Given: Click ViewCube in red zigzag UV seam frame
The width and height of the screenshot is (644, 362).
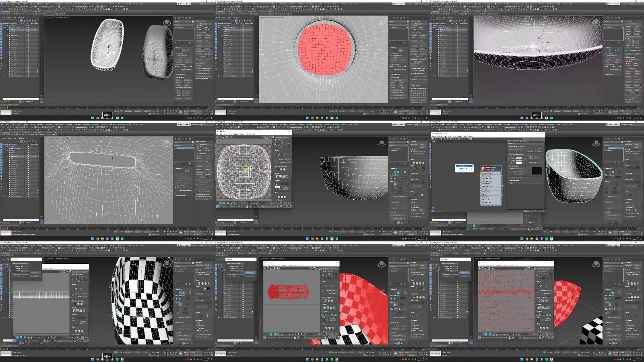Looking at the screenshot, I should (596, 264).
